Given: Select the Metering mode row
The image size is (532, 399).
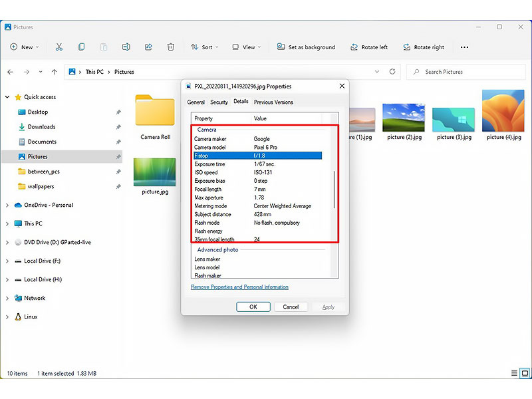Looking at the screenshot, I should click(257, 206).
